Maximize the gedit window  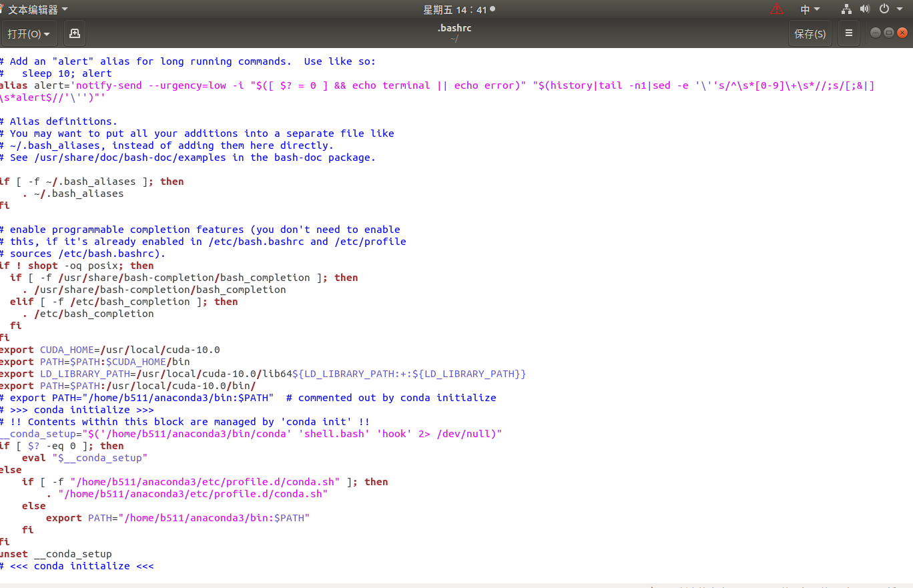click(889, 33)
